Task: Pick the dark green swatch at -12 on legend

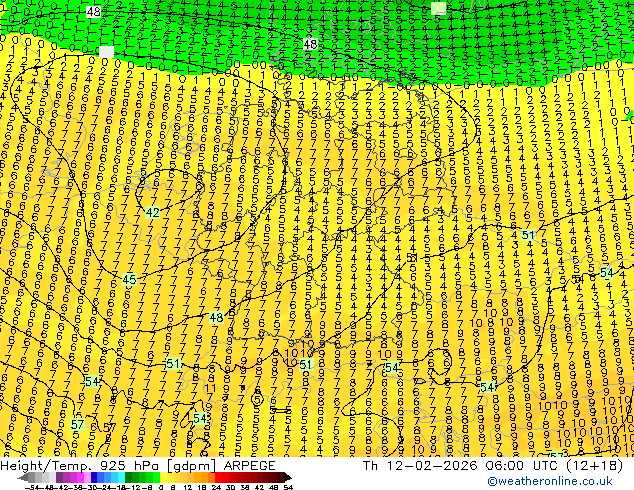Action: tap(129, 477)
